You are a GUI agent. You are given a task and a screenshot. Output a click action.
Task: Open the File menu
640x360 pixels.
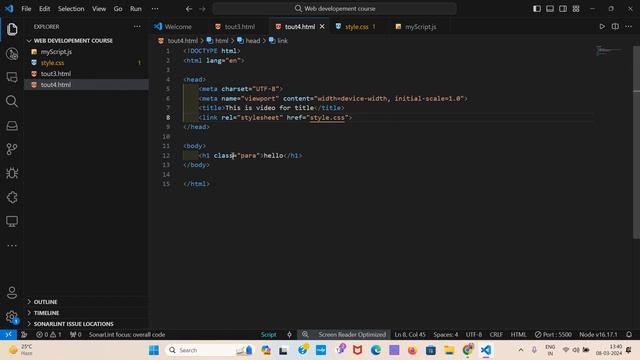pyautogui.click(x=26, y=9)
